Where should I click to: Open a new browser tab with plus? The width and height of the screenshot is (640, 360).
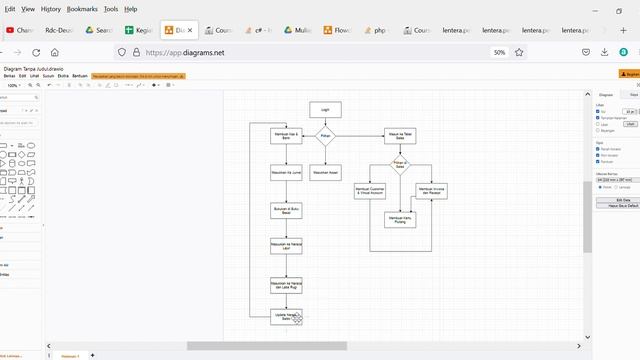tap(623, 30)
